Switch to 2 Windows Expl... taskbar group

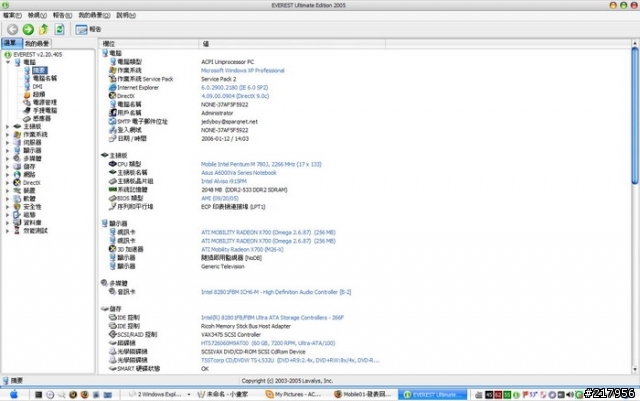tap(160, 394)
